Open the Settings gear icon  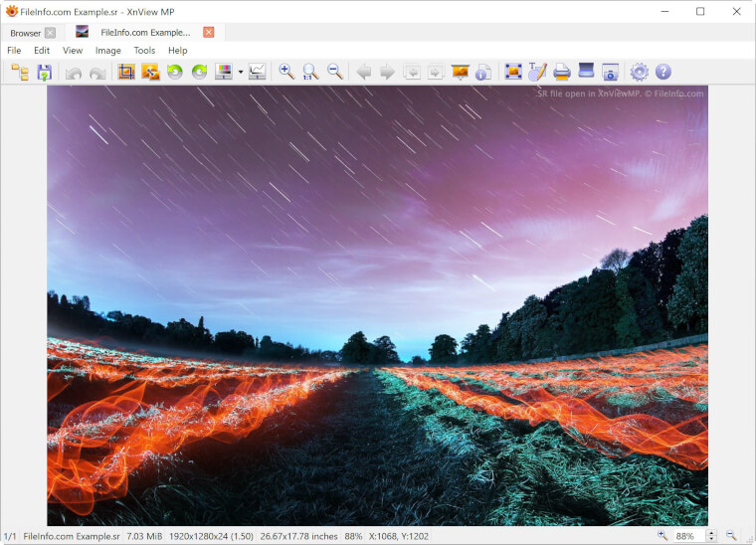coord(640,72)
